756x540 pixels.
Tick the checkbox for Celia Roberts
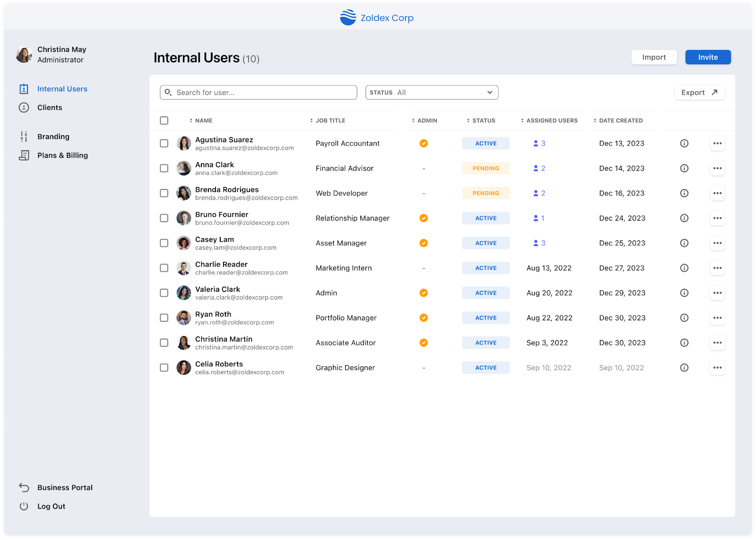click(x=164, y=368)
